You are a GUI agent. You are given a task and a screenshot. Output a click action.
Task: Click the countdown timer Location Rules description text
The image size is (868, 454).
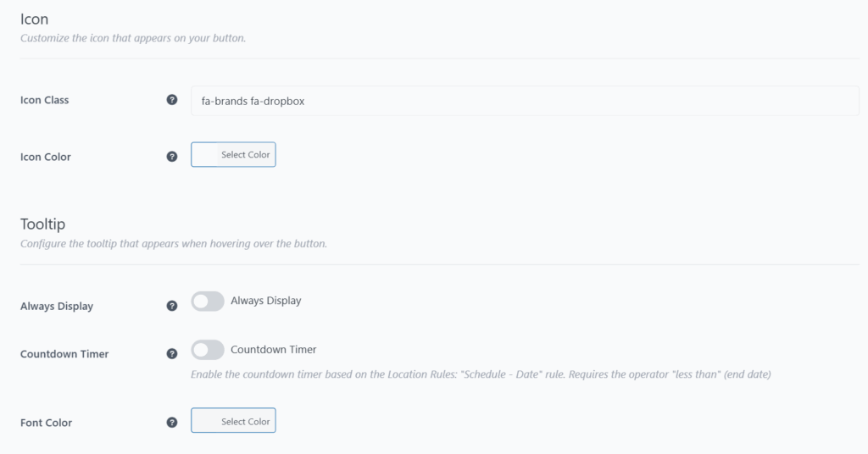coord(481,374)
